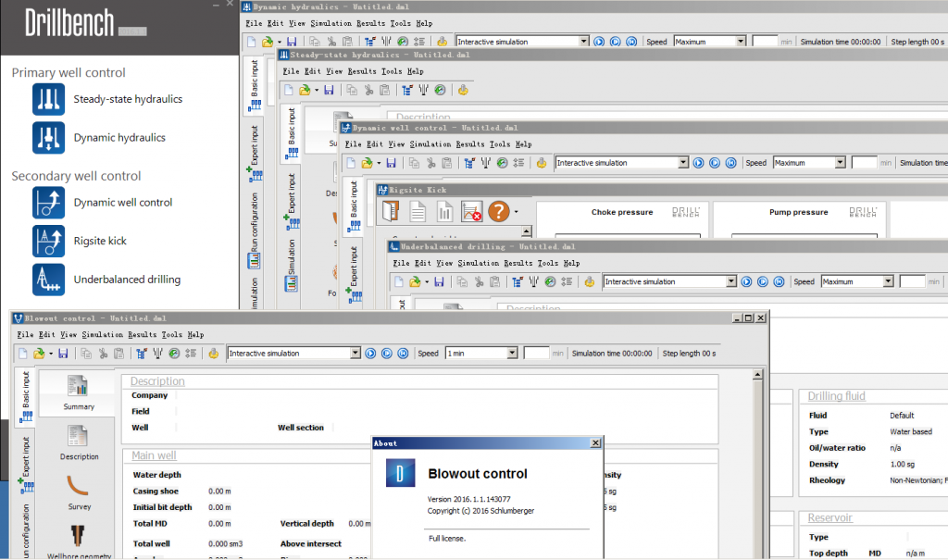The image size is (948, 560).
Task: Launch Dynamic hydraulics from the Drillbench launcher
Action: 48,138
